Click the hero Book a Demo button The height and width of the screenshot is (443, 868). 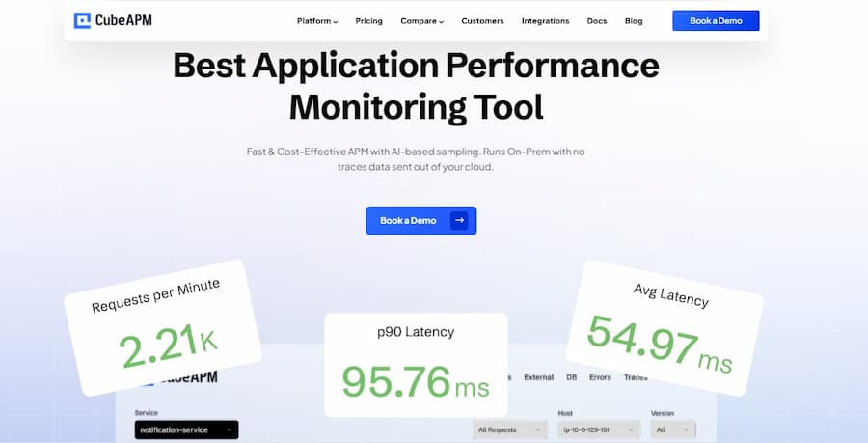click(420, 220)
